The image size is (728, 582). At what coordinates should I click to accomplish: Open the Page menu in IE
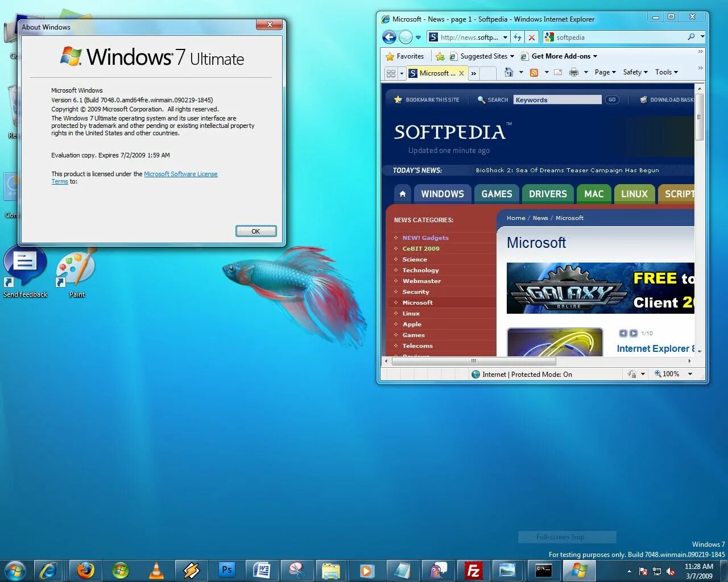[x=605, y=72]
